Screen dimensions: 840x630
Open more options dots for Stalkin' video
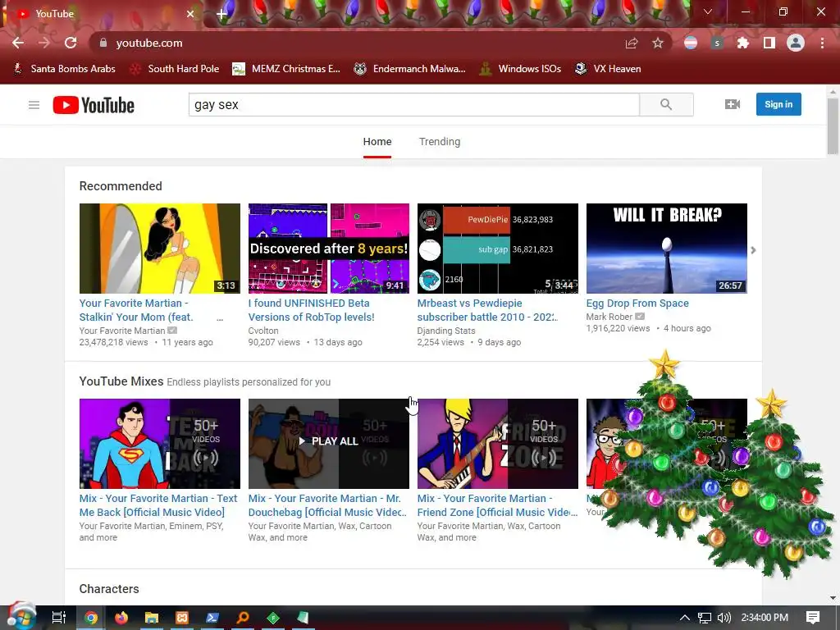(220, 318)
